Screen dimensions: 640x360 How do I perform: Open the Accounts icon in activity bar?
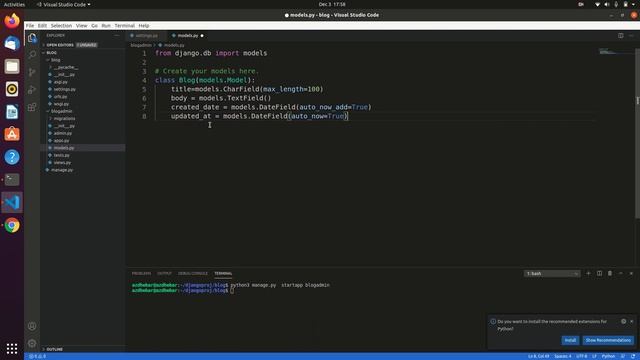point(32,326)
